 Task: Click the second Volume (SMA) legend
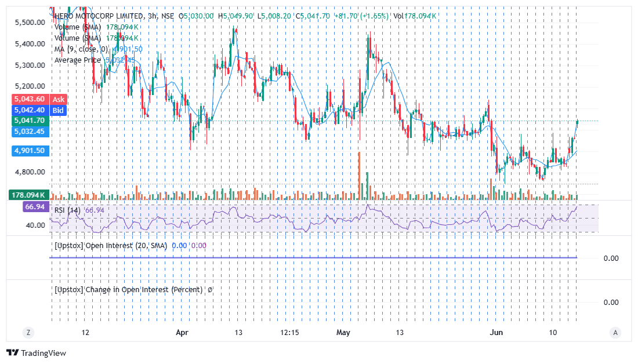(78, 38)
